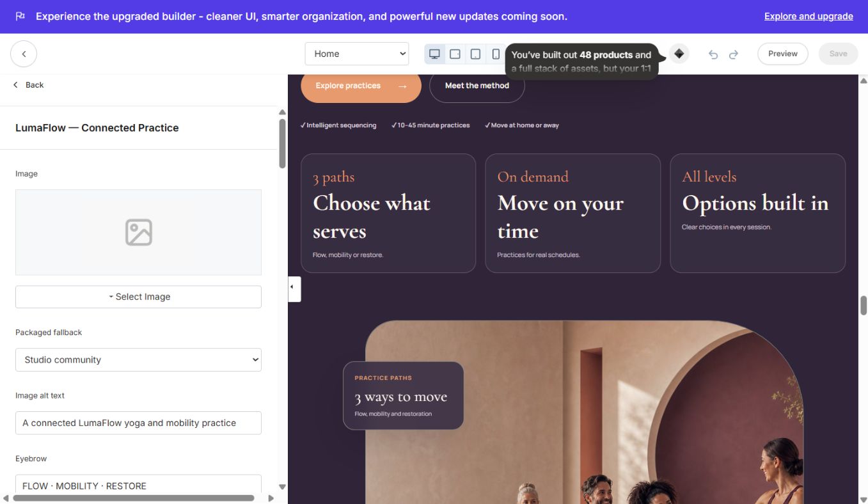Click the '3 paths Choose what serves' card
The image size is (868, 504).
pyautogui.click(x=388, y=213)
